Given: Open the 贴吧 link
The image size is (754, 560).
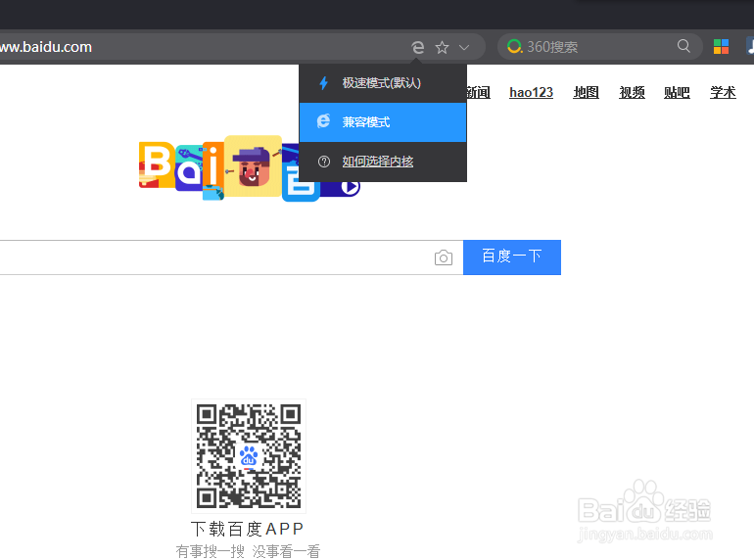Looking at the screenshot, I should (677, 92).
